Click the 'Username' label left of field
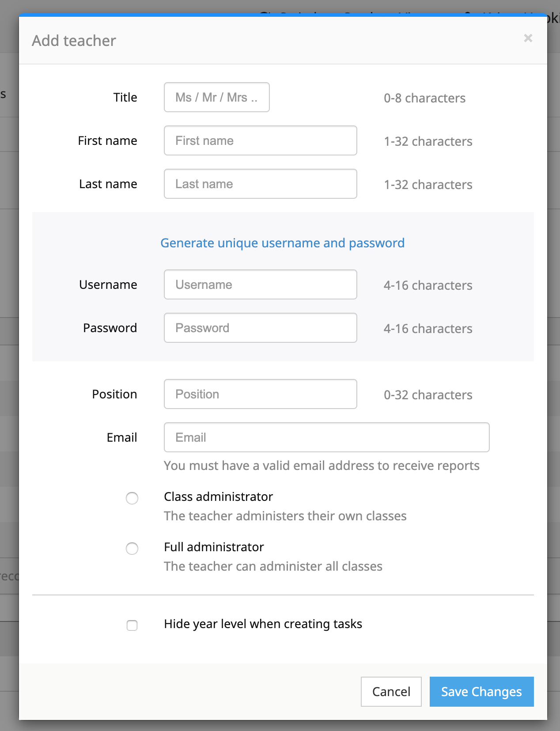 (x=108, y=284)
